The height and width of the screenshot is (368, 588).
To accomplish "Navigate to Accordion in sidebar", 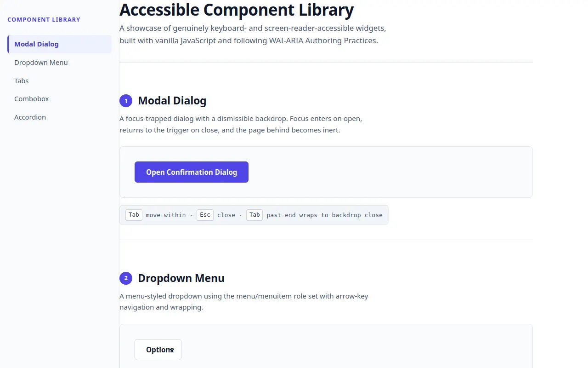I will pyautogui.click(x=59, y=117).
